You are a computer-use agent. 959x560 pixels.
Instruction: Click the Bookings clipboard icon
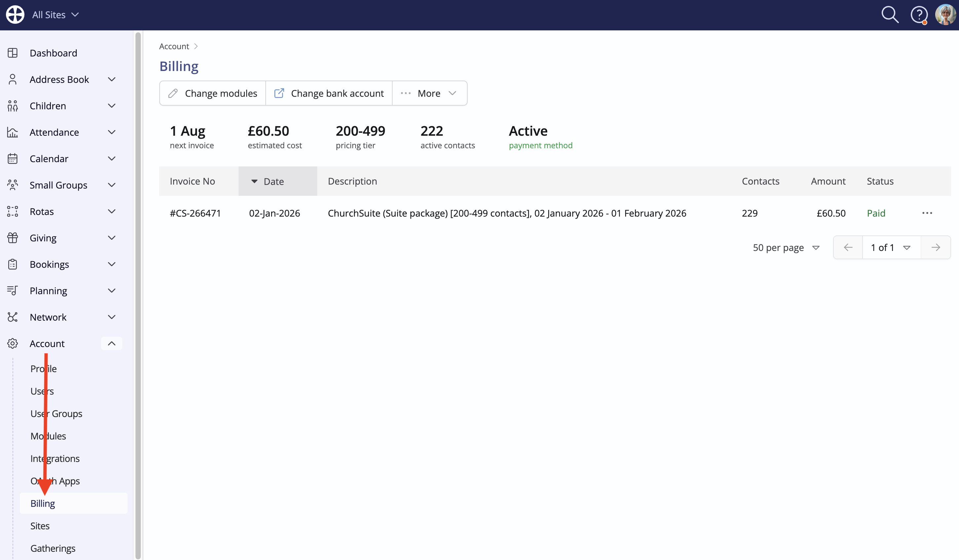13,264
